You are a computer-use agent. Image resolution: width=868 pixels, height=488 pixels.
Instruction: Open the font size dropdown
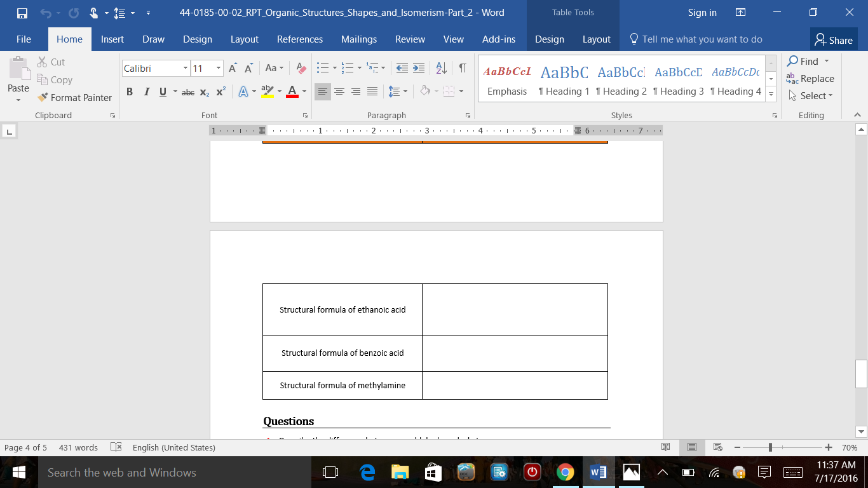tap(219, 68)
